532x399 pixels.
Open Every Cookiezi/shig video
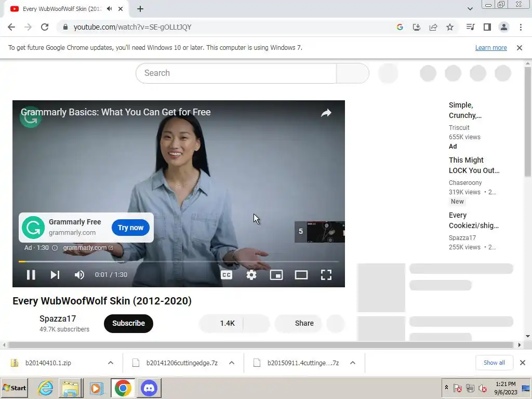coord(474,220)
